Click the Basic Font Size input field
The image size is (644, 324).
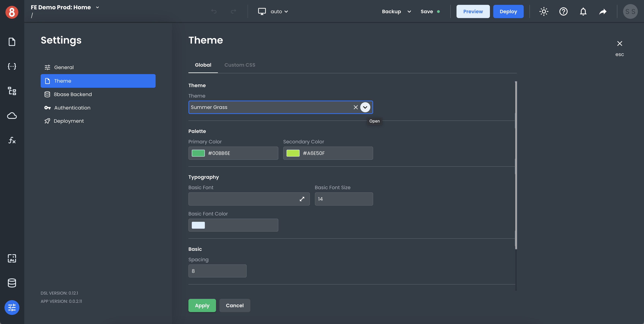click(x=343, y=199)
